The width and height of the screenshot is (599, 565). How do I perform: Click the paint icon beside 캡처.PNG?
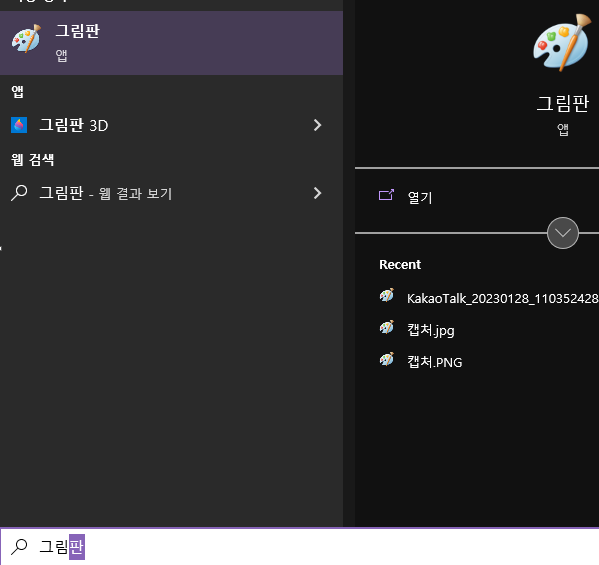(x=387, y=359)
